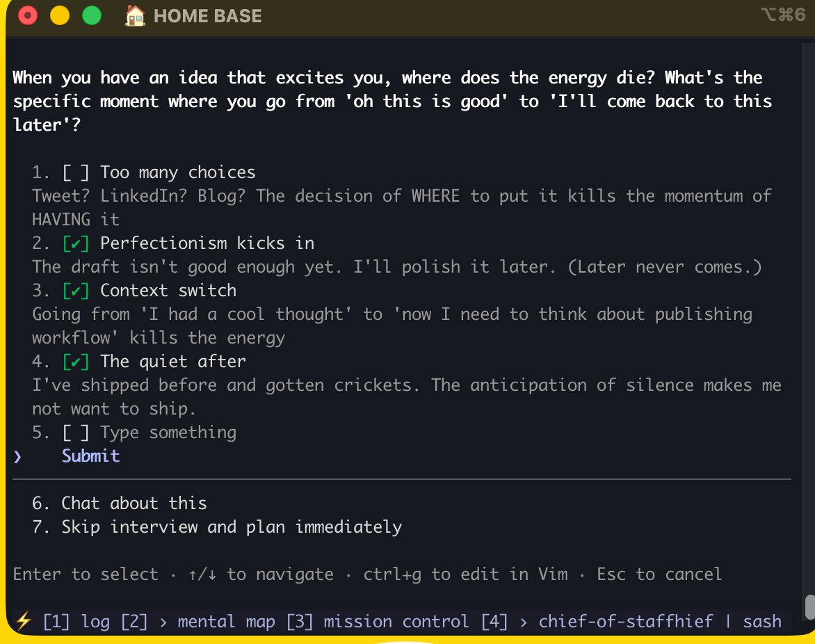This screenshot has height=644, width=815.
Task: Uncheck the 'Context switch' checkbox
Action: [x=75, y=291]
